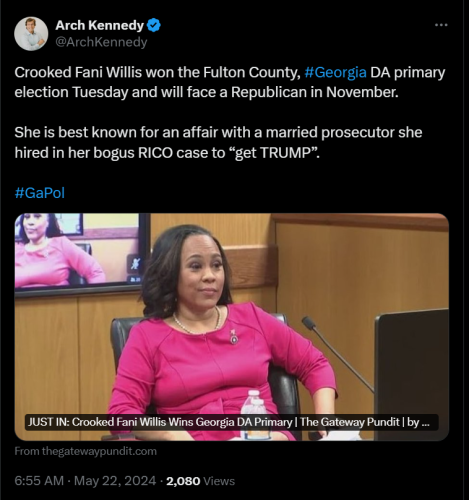Image resolution: width=469 pixels, height=500 pixels.
Task: Click the 'JUST IN: Crooked Fani Willis' headline caption
Action: pyautogui.click(x=231, y=422)
